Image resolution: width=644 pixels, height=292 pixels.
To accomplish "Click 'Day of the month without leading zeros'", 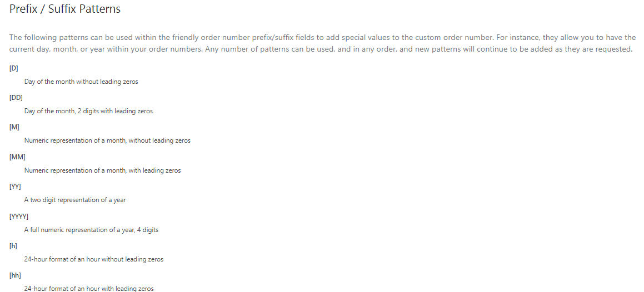I will [x=81, y=82].
